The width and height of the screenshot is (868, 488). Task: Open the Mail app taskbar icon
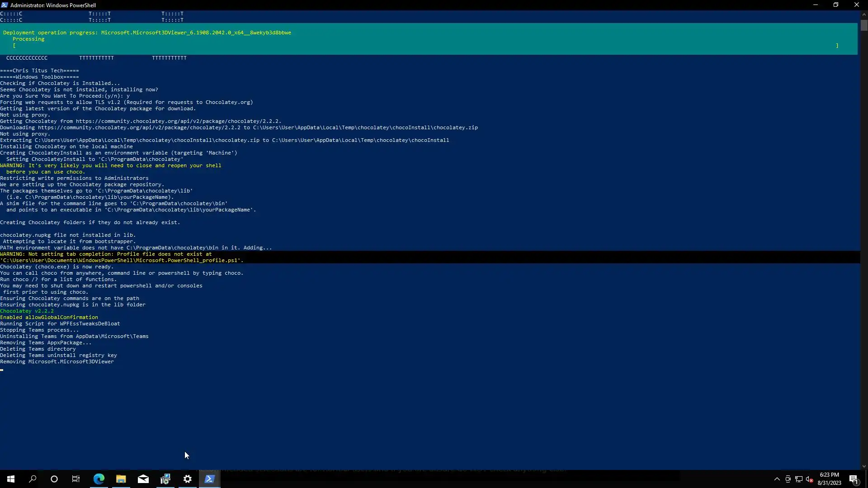pos(143,479)
